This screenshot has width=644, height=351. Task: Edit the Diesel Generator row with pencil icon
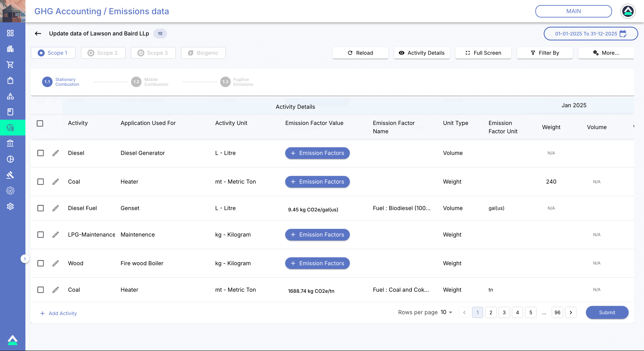[55, 153]
